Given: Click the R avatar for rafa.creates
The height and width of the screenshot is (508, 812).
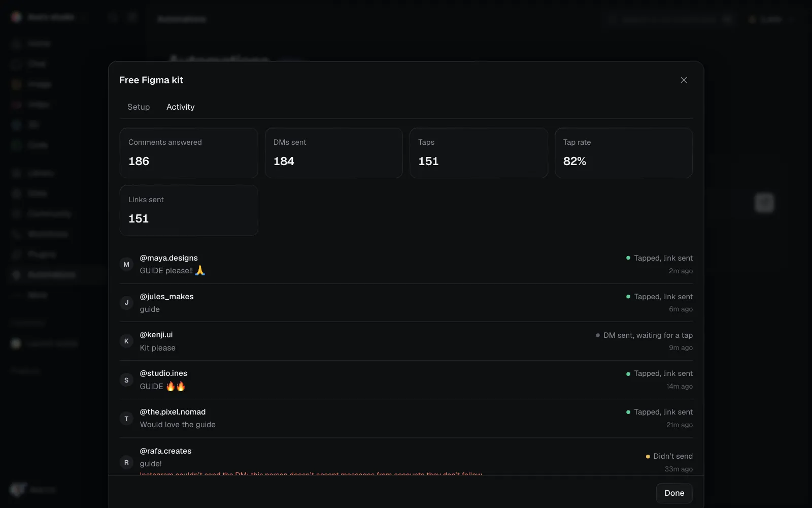Looking at the screenshot, I should tap(126, 462).
